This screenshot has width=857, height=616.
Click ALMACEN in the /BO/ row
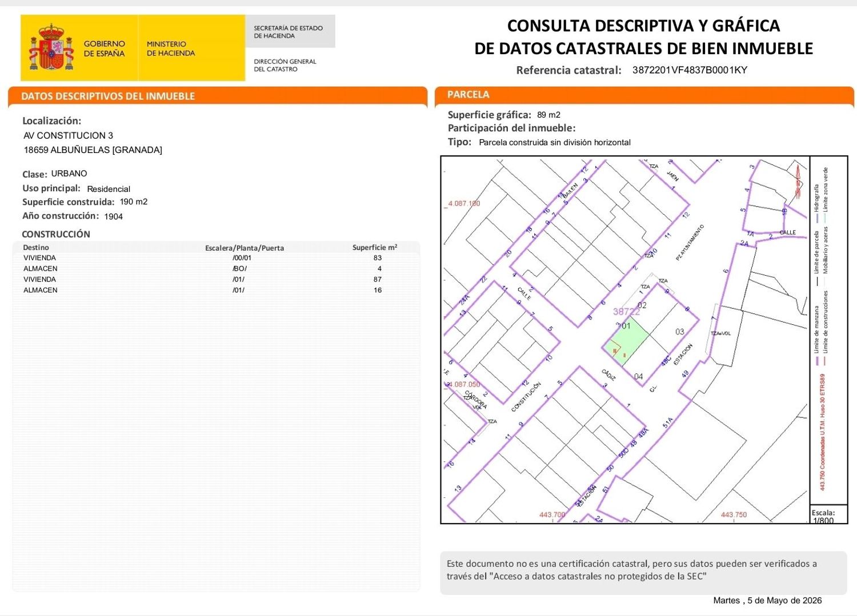(x=40, y=269)
